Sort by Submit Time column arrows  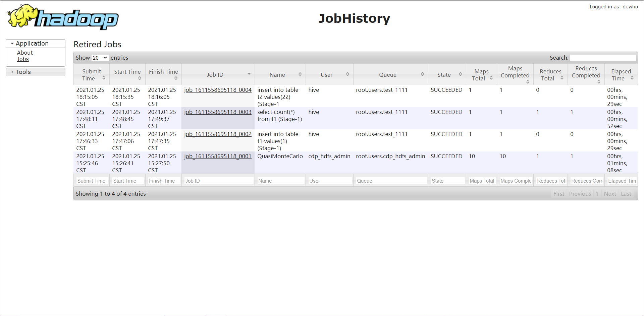click(104, 78)
